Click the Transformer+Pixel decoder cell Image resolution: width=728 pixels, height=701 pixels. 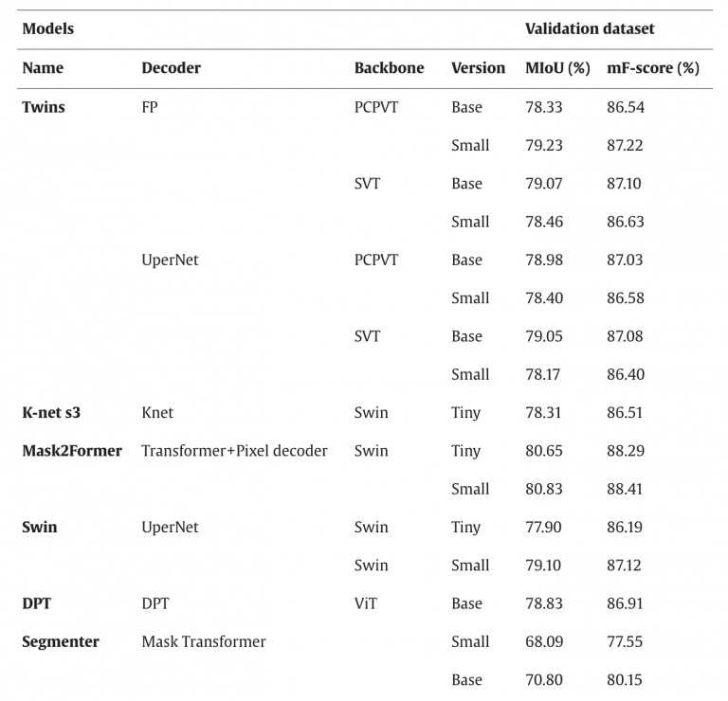(x=234, y=451)
